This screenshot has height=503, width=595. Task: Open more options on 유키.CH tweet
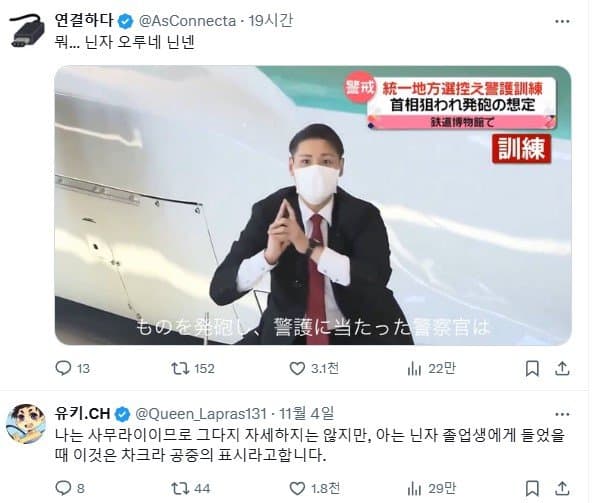(x=562, y=414)
